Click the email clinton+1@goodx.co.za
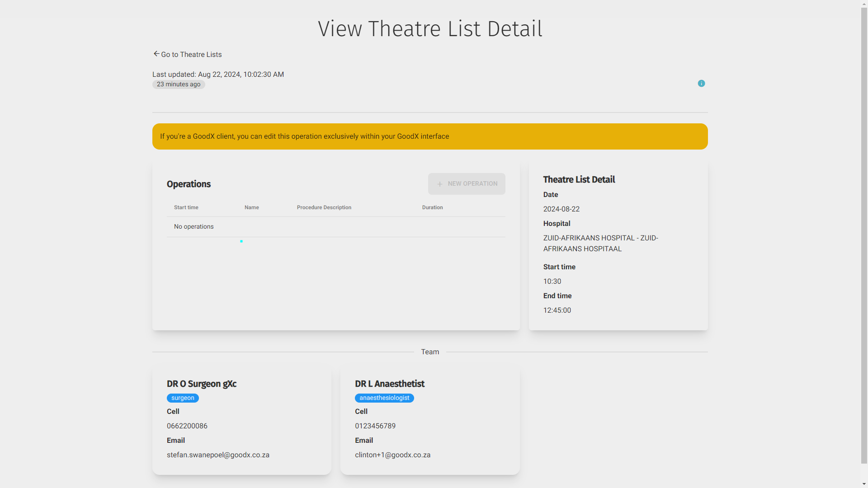Image resolution: width=868 pixels, height=488 pixels. (x=393, y=455)
